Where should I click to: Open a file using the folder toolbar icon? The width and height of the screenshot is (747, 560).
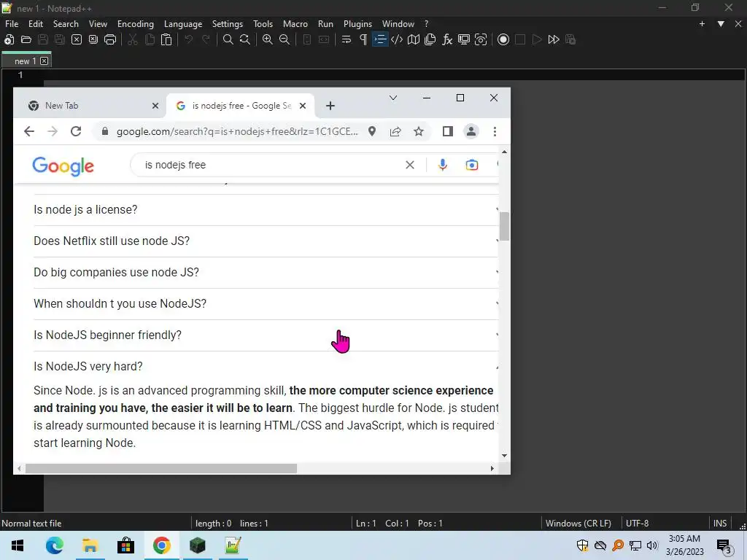pyautogui.click(x=26, y=39)
